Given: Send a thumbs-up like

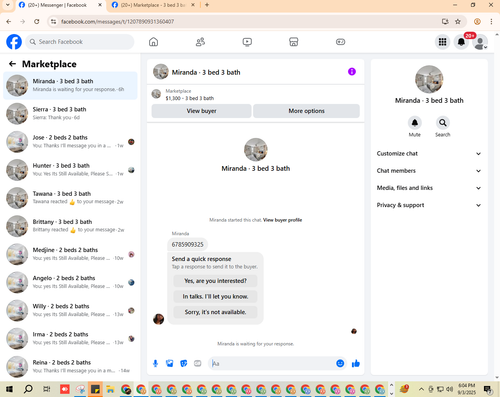Looking at the screenshot, I should (x=356, y=363).
